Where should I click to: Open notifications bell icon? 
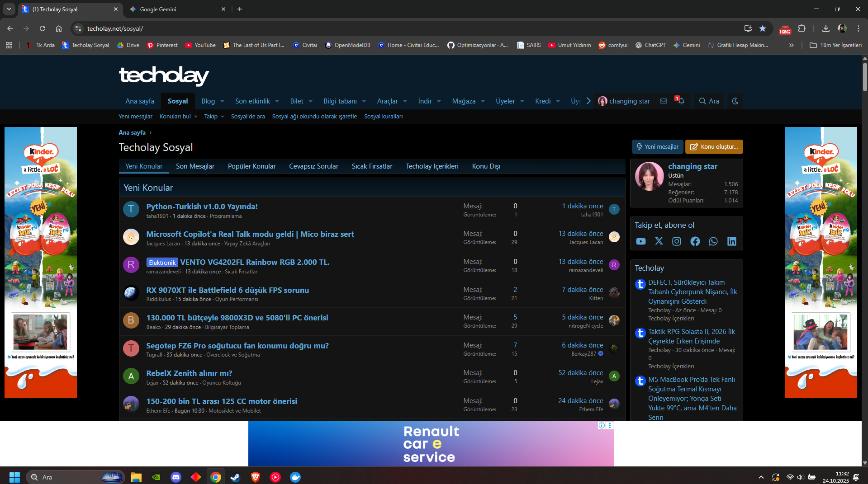[681, 101]
